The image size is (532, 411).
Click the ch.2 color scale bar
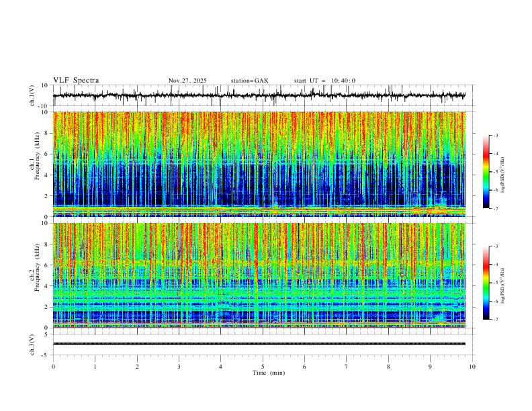(486, 283)
